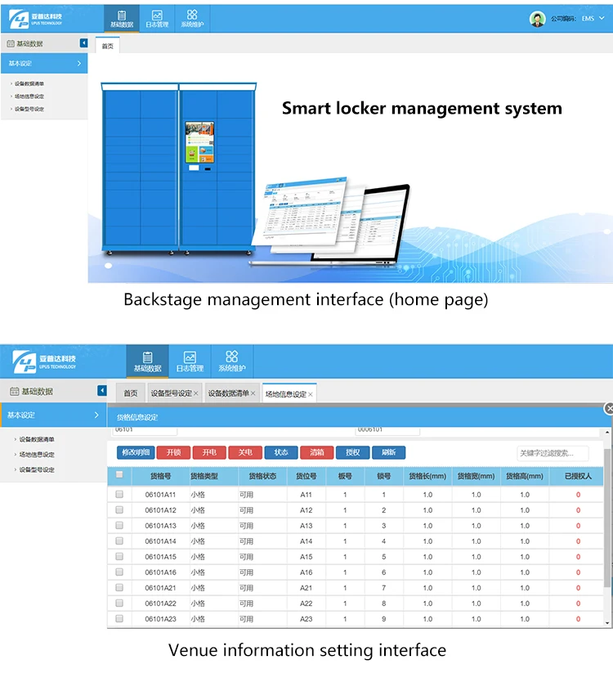Check the box for row 06101A13
Screen dimensions: 613x700
tap(119, 526)
